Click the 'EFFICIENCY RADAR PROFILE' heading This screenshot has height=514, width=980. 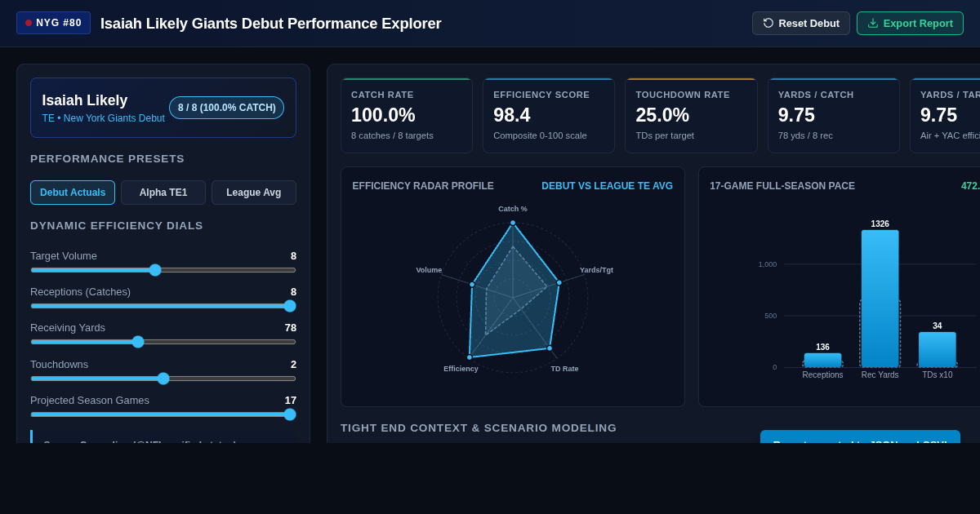click(423, 186)
